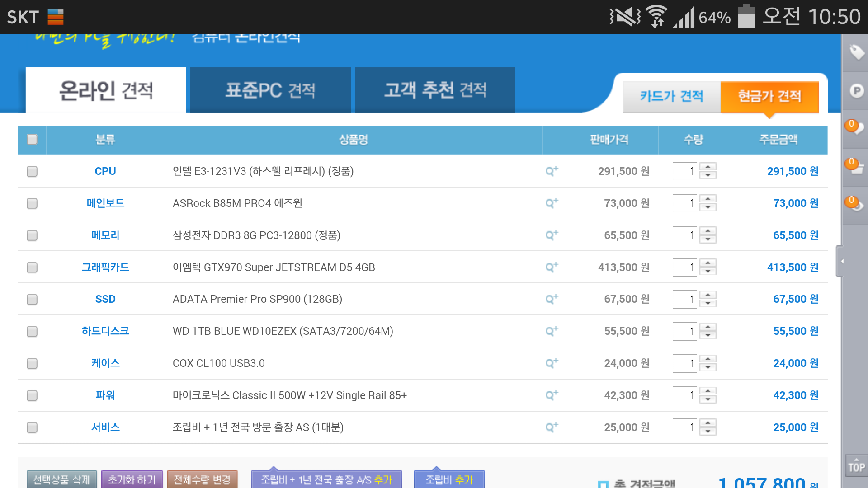The width and height of the screenshot is (868, 488).
Task: Switch to the 표준PC 견적 tab
Action: click(x=270, y=90)
